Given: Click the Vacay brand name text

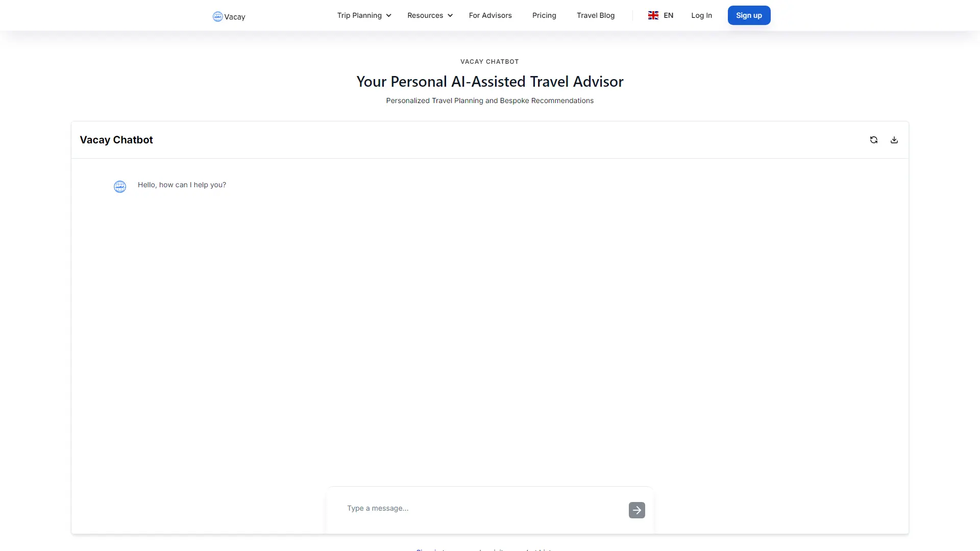Looking at the screenshot, I should (x=235, y=17).
